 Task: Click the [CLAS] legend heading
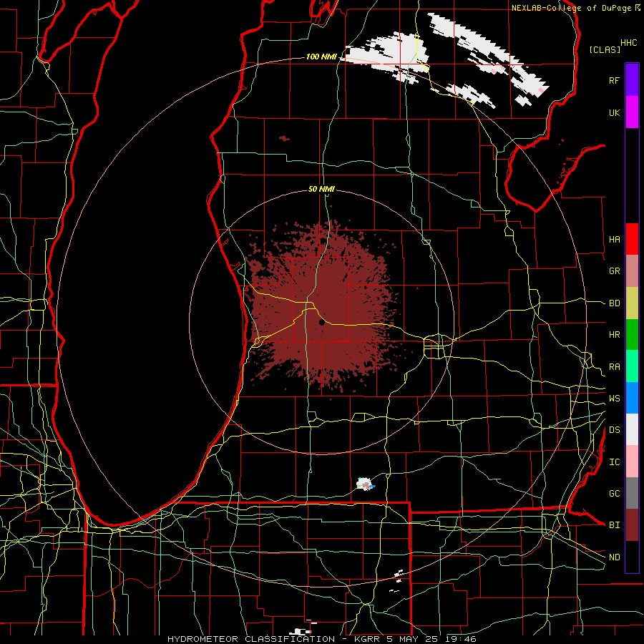pos(605,49)
